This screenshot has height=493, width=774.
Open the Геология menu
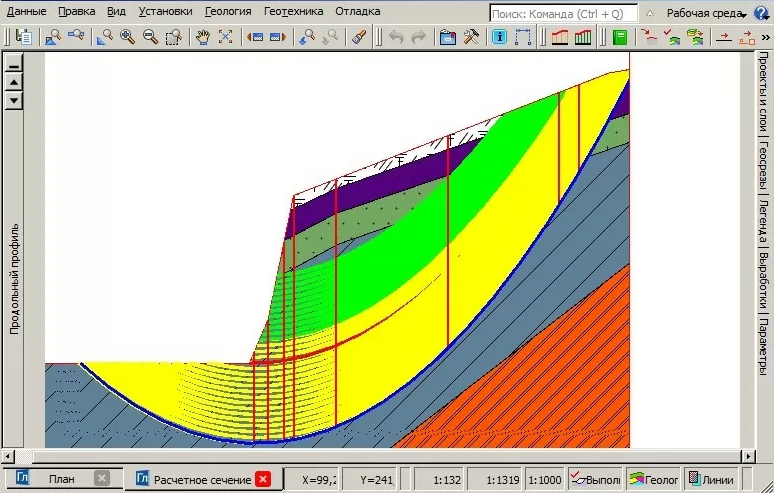227,12
